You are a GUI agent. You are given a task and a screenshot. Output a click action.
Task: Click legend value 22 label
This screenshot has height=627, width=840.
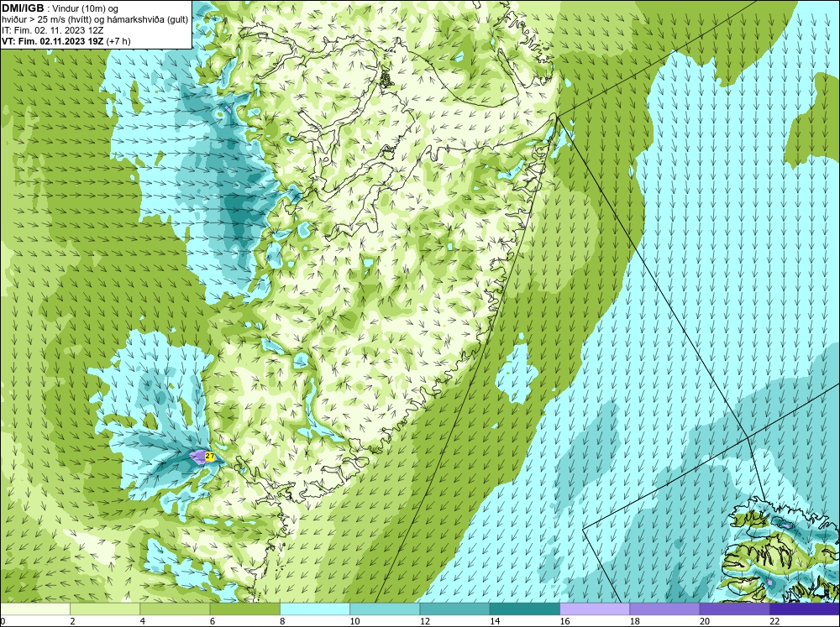pyautogui.click(x=774, y=621)
